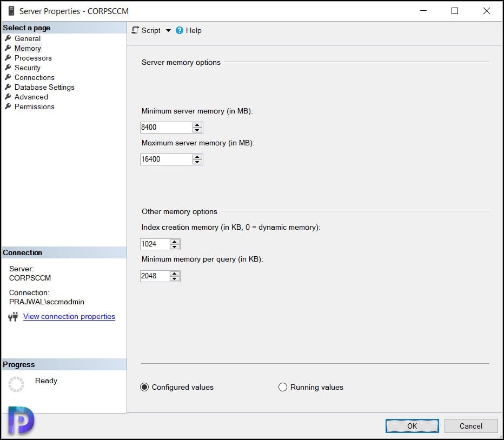The height and width of the screenshot is (440, 504).
Task: Go to the Security page
Action: pos(28,68)
